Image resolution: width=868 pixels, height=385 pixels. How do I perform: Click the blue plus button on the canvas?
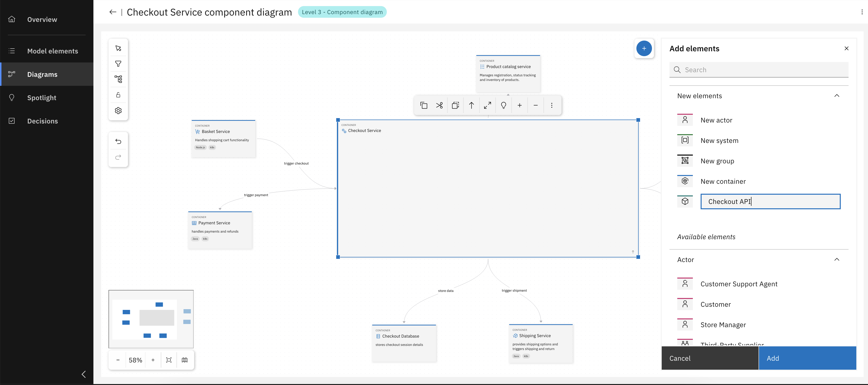pyautogui.click(x=644, y=48)
